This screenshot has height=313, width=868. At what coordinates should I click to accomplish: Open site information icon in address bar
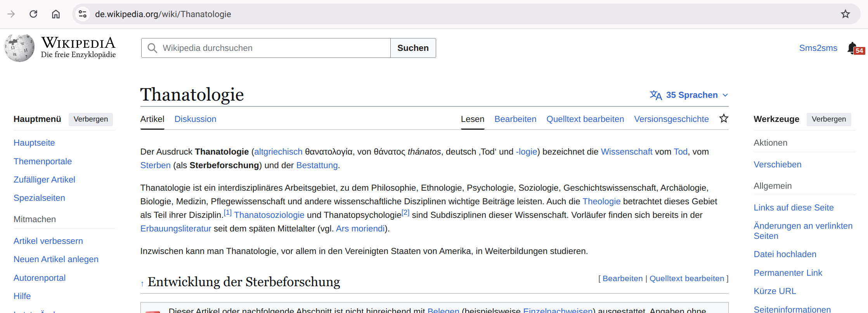pyautogui.click(x=82, y=14)
